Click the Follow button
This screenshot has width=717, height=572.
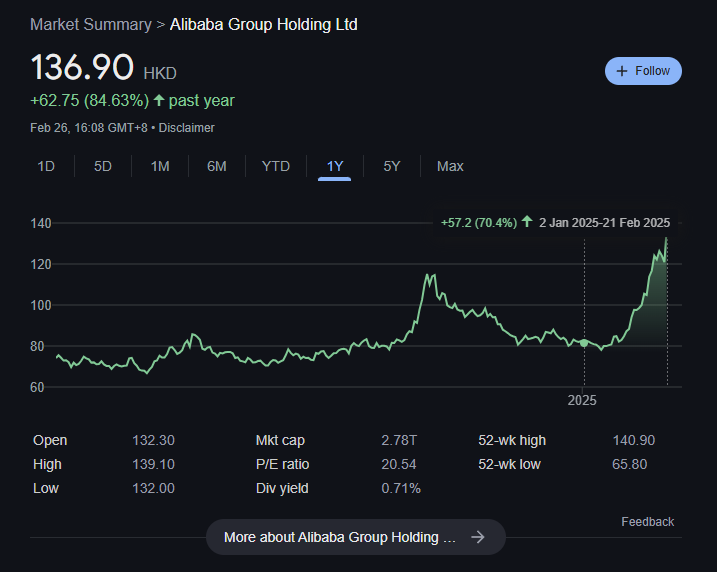[643, 71]
